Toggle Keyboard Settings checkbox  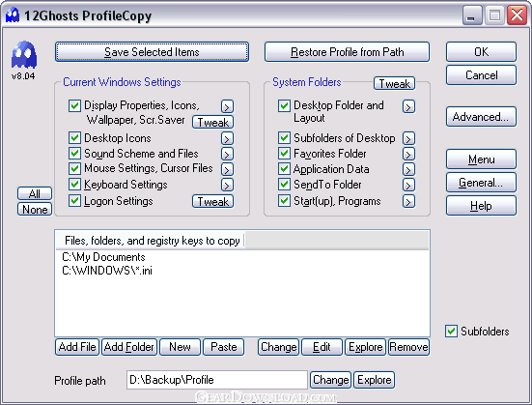[74, 185]
